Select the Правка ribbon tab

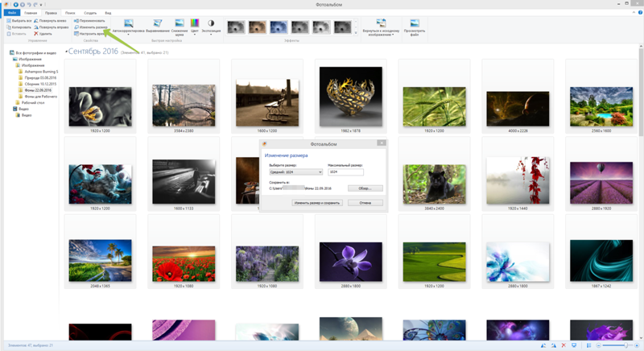pos(51,13)
